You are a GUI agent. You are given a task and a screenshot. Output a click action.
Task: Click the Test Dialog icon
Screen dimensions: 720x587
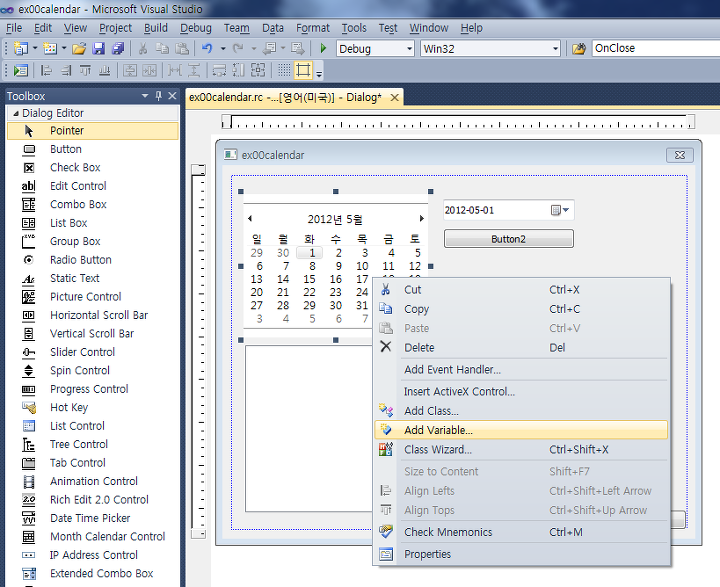(x=21, y=70)
